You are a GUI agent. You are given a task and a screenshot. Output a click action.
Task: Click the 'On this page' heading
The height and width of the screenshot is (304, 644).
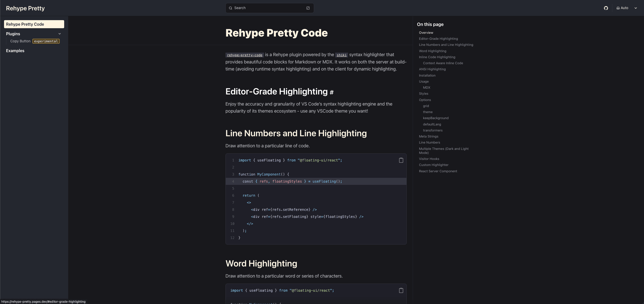[430, 24]
